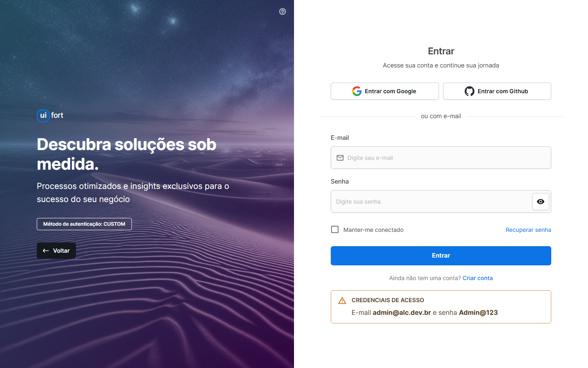Click the envelope icon in E-mail field
The image size is (588, 368).
click(x=340, y=158)
